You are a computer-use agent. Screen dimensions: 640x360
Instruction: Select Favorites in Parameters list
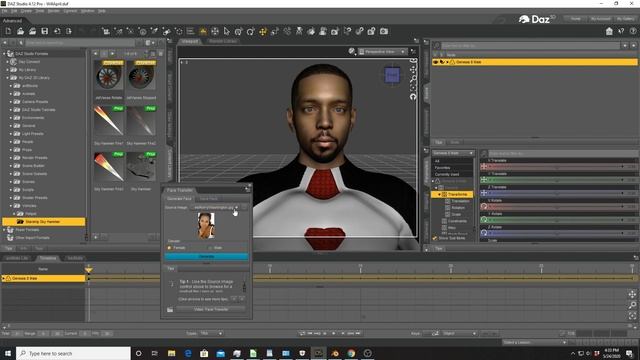442,168
